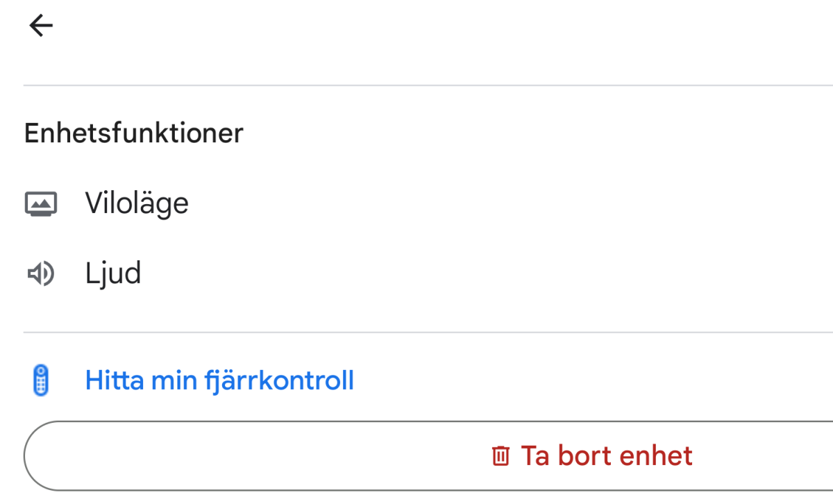Click the Viloläge picture frame icon
This screenshot has width=833, height=504.
pos(41,204)
